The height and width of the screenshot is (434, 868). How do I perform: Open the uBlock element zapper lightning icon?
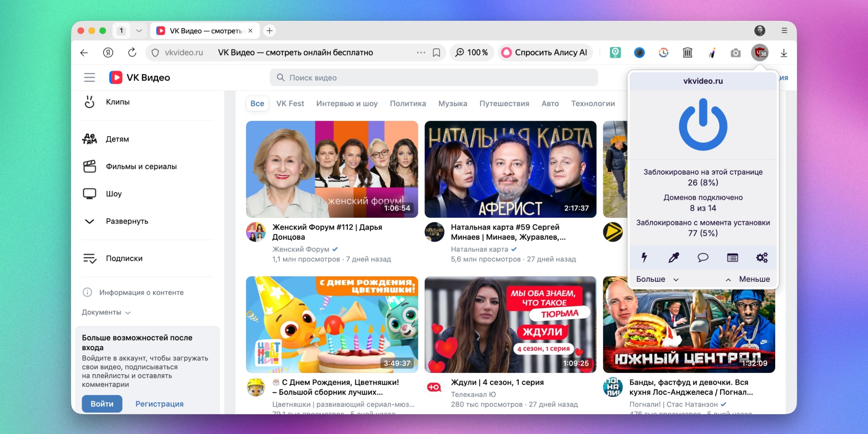coord(644,258)
